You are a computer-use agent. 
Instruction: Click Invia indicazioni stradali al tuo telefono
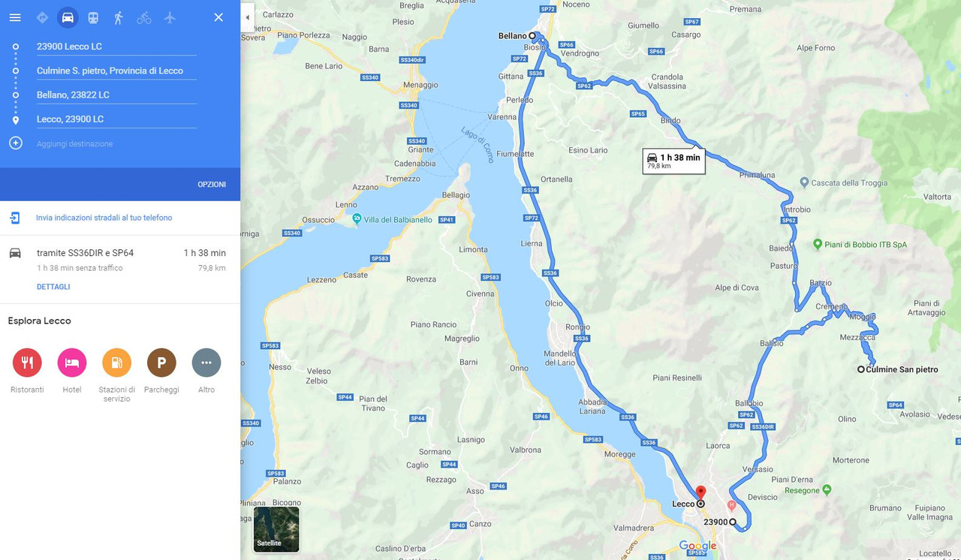click(x=104, y=218)
